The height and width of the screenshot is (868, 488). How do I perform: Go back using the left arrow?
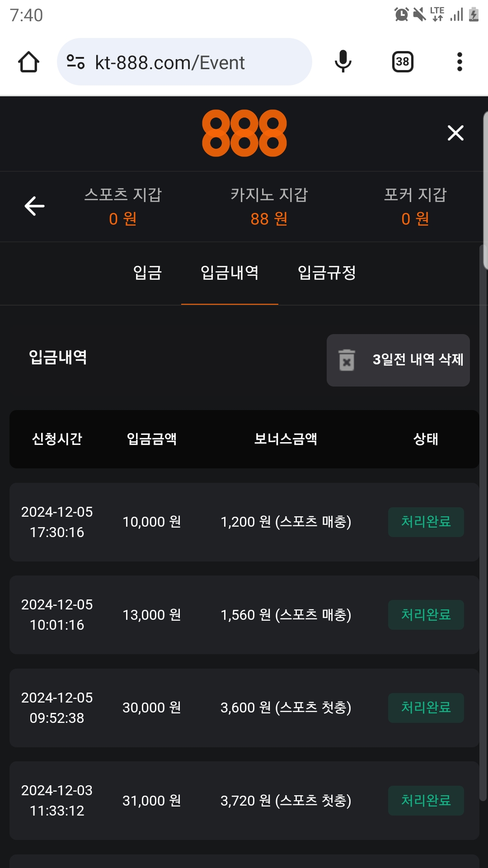34,207
